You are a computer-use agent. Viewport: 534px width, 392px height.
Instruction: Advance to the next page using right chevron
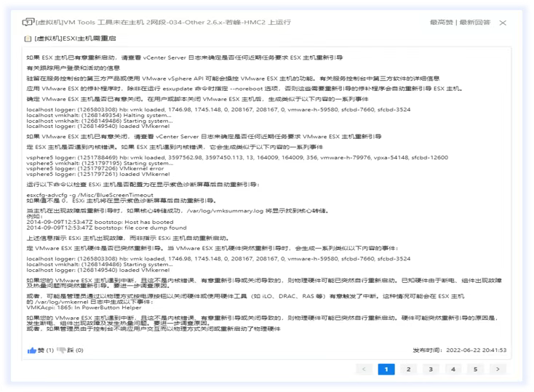coord(498,369)
